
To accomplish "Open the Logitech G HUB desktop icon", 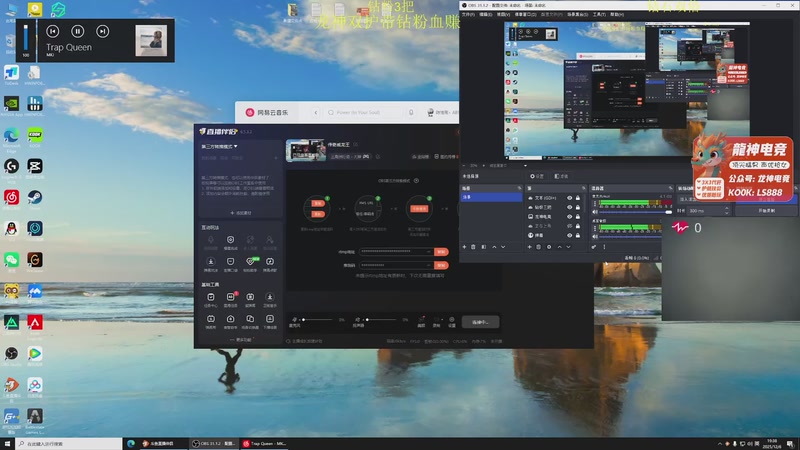I will [11, 166].
